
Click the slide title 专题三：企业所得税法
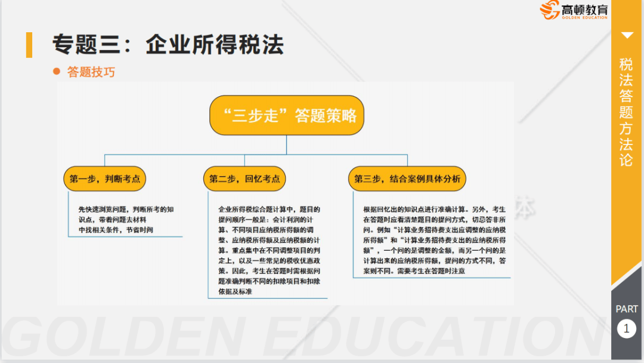(x=168, y=44)
